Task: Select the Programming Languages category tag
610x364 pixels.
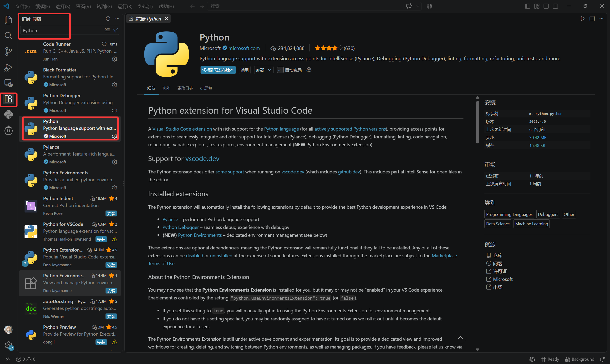Action: point(509,214)
